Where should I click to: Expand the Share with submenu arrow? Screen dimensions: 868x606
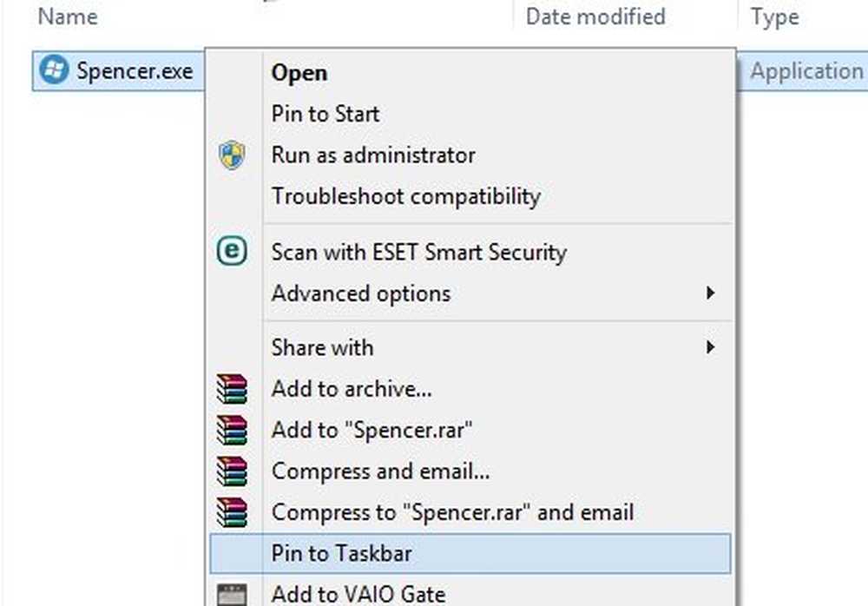pos(710,347)
